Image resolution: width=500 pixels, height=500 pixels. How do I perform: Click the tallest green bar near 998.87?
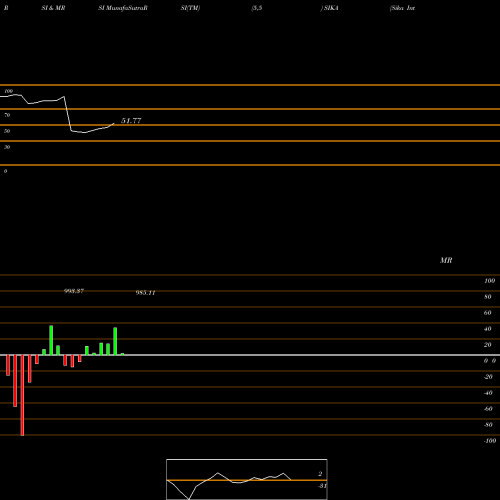click(x=51, y=340)
